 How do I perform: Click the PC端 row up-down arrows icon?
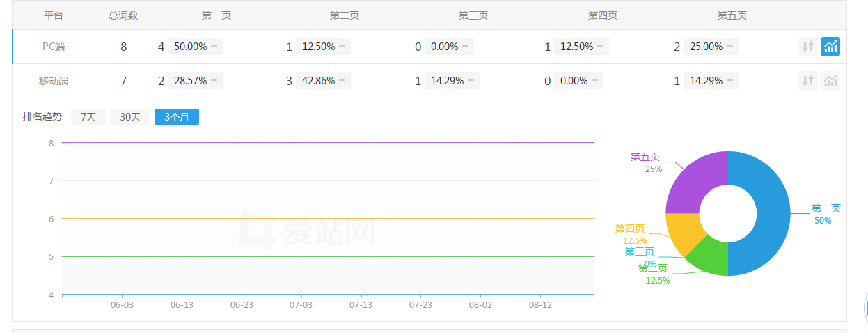coord(807,47)
